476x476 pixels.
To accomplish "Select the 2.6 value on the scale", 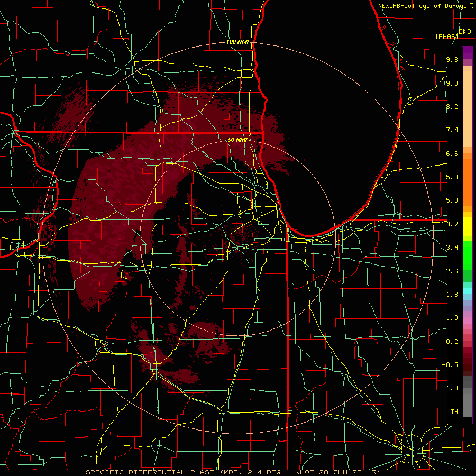I will point(452,271).
